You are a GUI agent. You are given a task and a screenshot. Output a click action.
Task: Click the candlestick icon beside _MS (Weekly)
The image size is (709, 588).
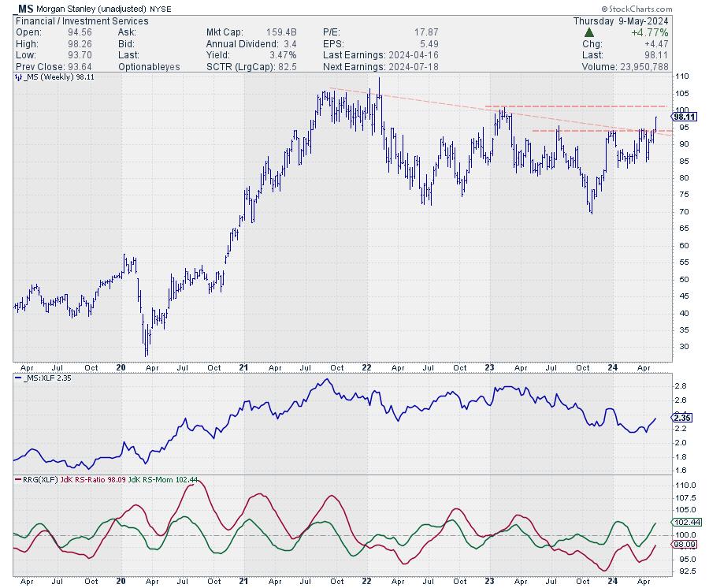[x=17, y=77]
